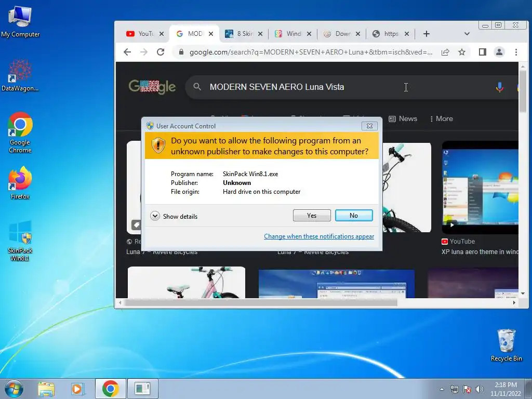Open a new Chrome tab
Viewport: 532px width, 399px height.
tap(427, 34)
